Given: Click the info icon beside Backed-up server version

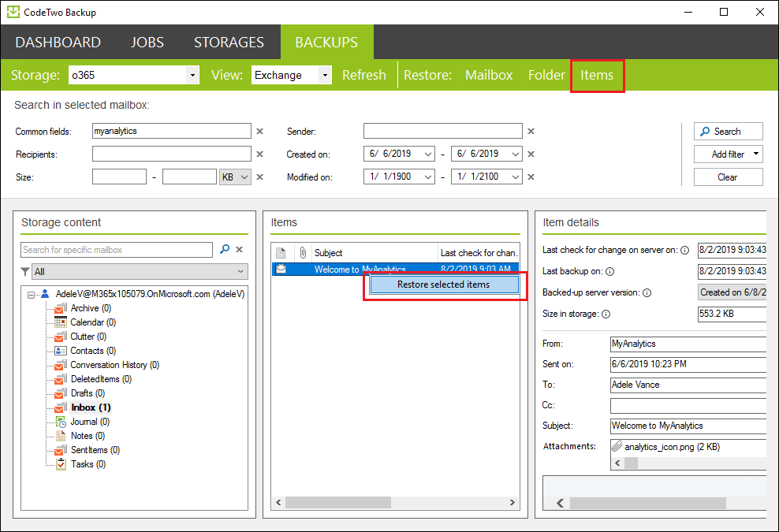Looking at the screenshot, I should [647, 293].
